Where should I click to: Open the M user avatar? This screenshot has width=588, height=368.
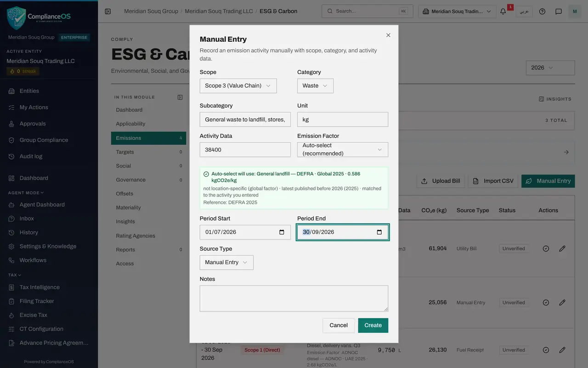point(575,11)
